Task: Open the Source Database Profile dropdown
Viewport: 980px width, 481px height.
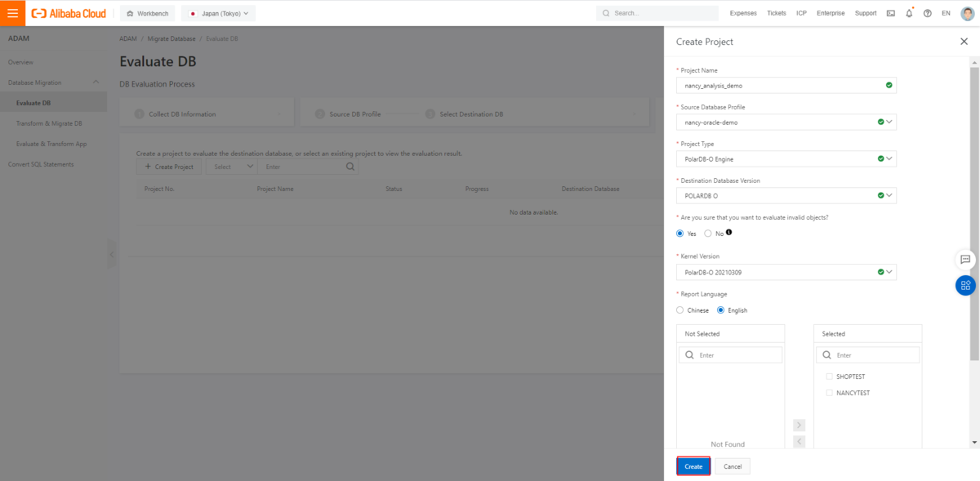Action: click(x=786, y=122)
